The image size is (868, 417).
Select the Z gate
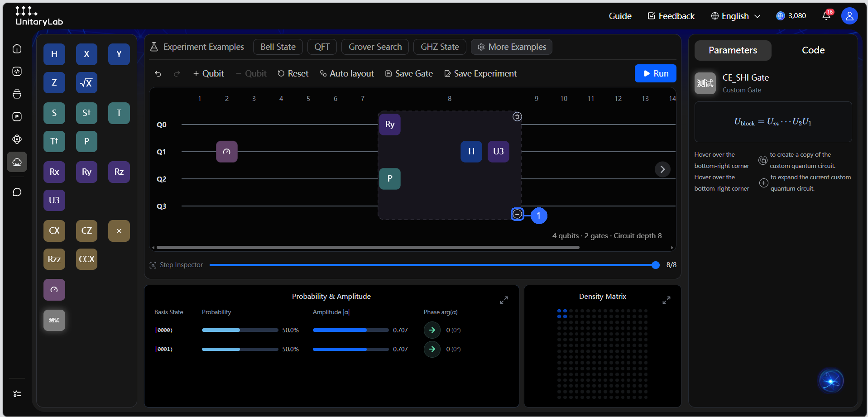pos(54,82)
